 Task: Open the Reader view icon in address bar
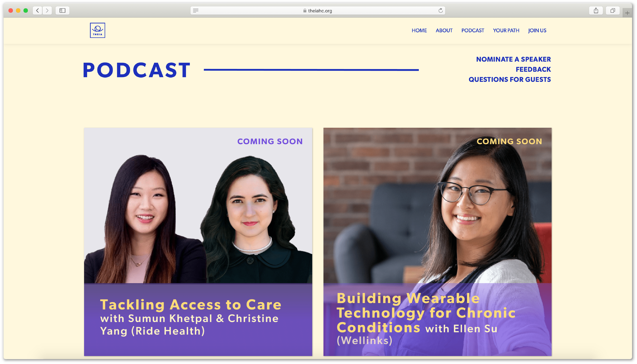196,10
